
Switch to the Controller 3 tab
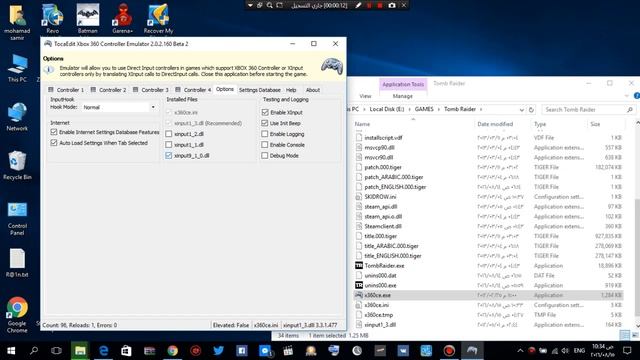point(151,90)
